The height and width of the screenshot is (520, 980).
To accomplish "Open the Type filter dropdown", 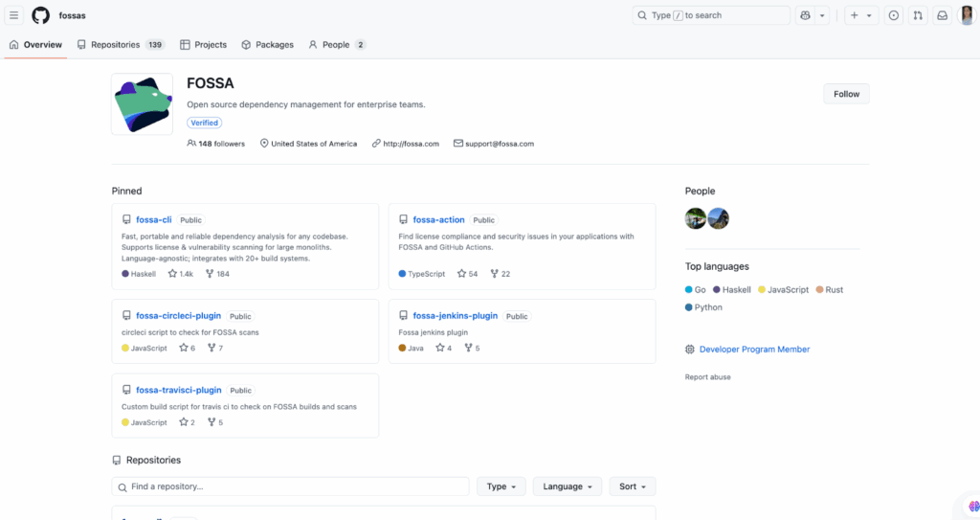I will click(501, 486).
